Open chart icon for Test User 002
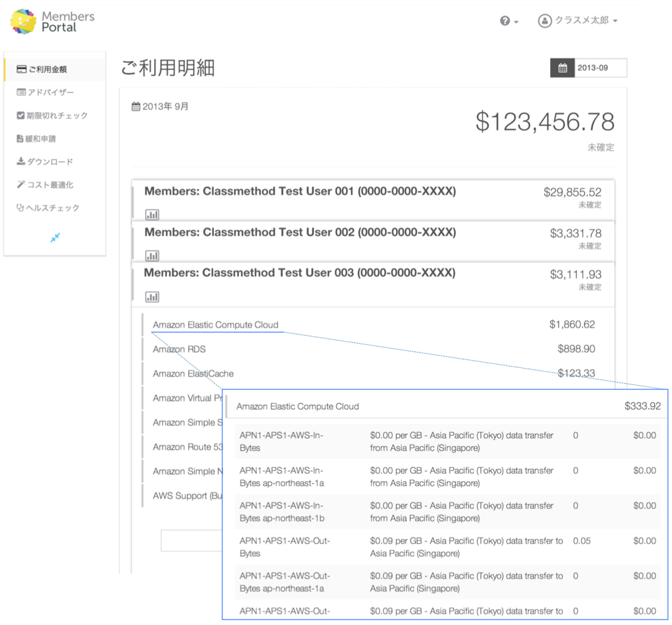The height and width of the screenshot is (625, 672). 152,256
